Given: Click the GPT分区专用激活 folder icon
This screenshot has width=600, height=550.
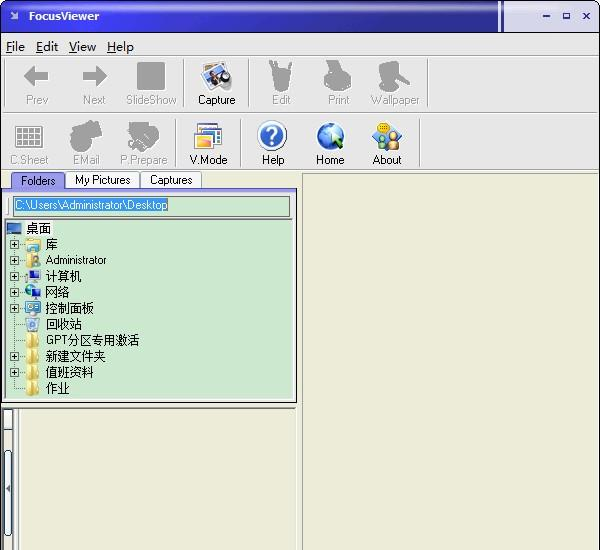Looking at the screenshot, I should (33, 340).
